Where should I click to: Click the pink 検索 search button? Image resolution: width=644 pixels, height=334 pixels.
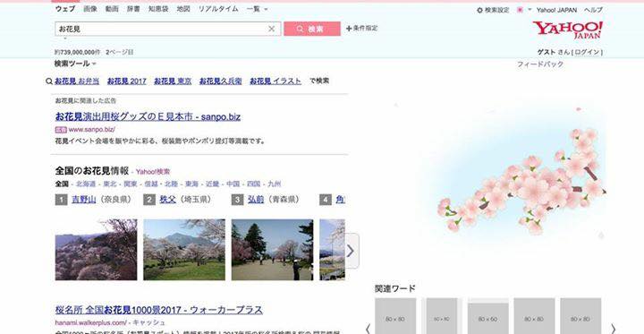(312, 29)
